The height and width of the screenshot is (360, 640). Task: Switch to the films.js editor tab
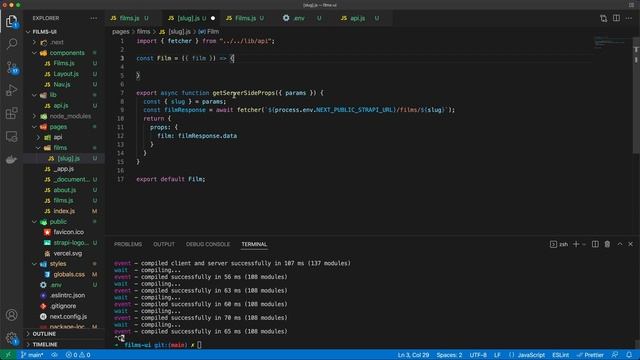[x=129, y=18]
